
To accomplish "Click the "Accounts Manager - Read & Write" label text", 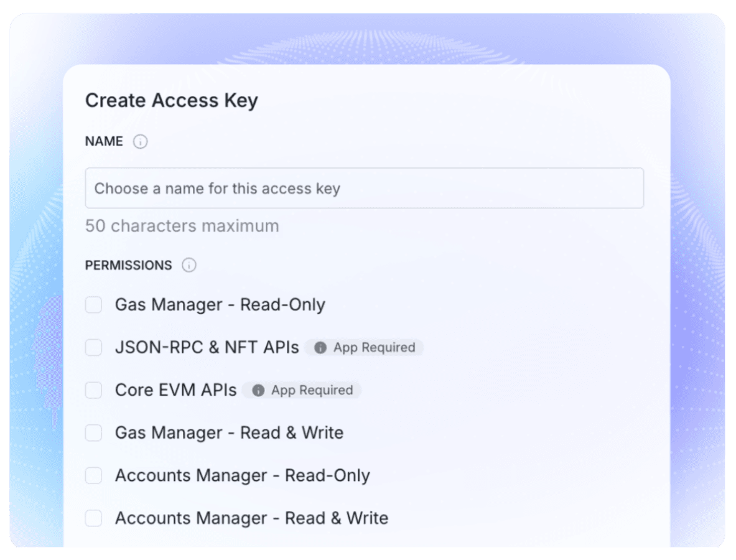I will tap(251, 518).
